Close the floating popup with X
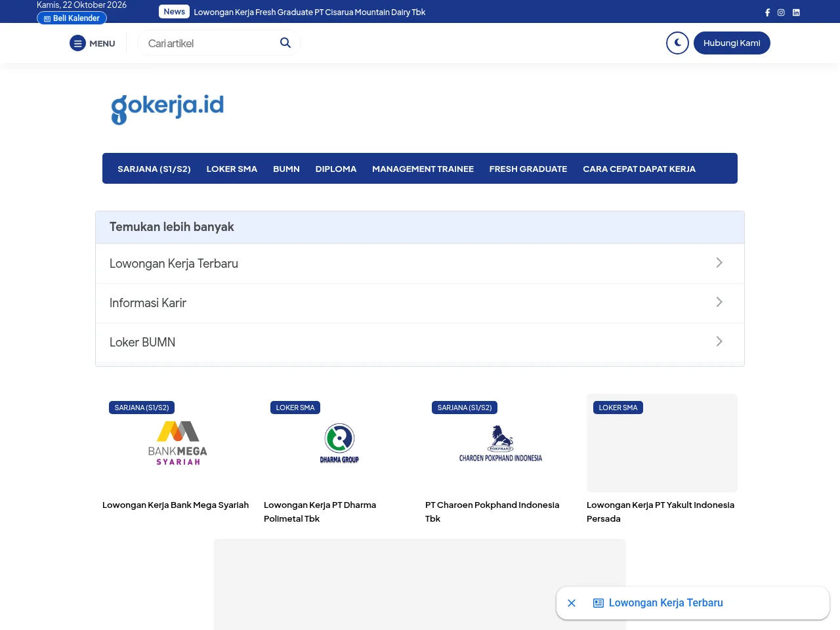This screenshot has height=630, width=840. click(572, 603)
